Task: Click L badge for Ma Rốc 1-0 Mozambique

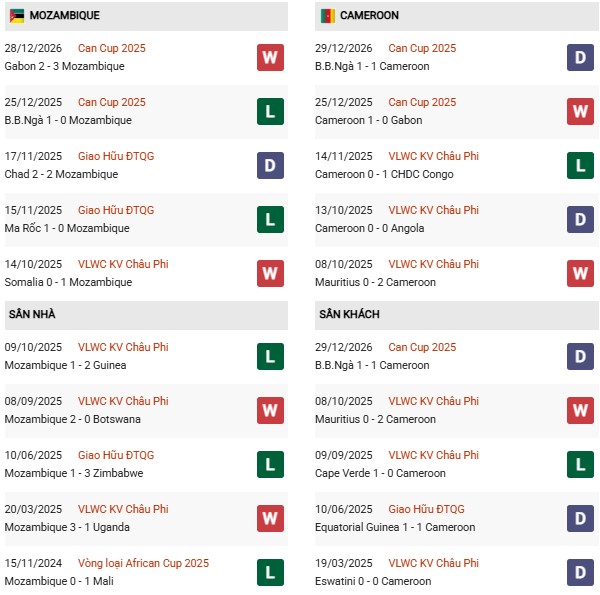Action: pyautogui.click(x=270, y=219)
